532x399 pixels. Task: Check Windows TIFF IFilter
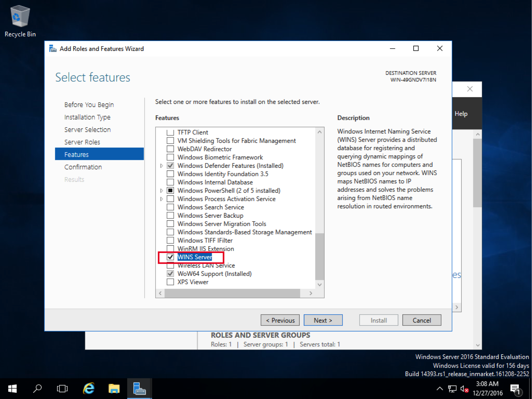(170, 240)
